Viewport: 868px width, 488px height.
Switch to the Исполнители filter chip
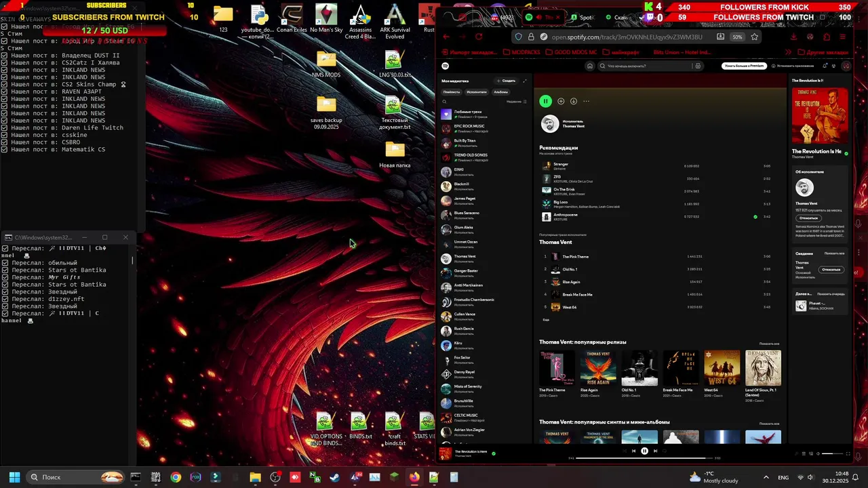point(477,91)
